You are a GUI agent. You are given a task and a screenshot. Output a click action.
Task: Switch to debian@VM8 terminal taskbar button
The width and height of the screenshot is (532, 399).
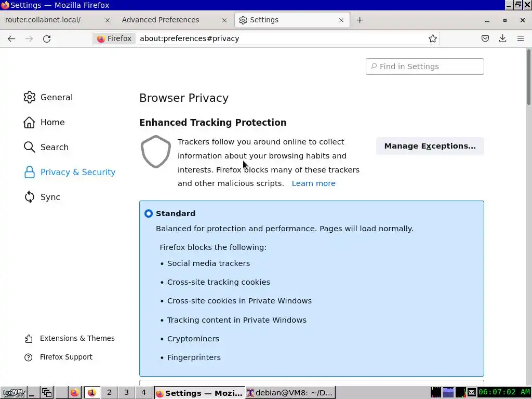point(290,393)
